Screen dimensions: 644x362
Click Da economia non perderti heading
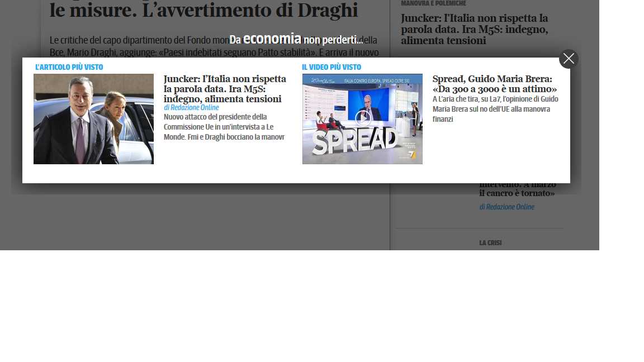pyautogui.click(x=296, y=39)
